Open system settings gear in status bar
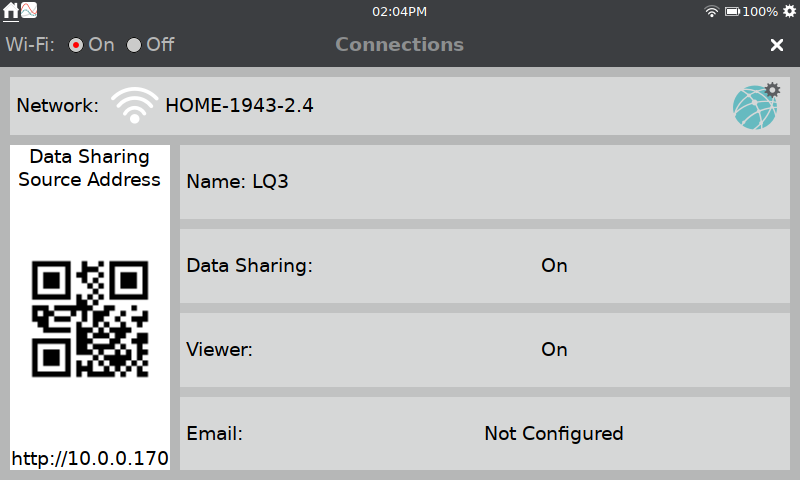Viewport: 800px width, 480px height. (789, 11)
